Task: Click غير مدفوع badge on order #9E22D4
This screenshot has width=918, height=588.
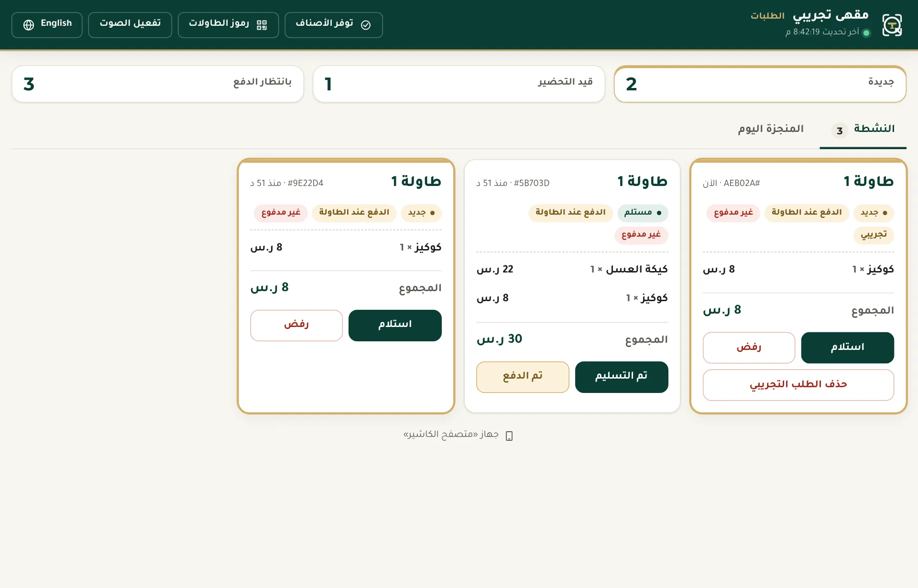Action: click(x=281, y=213)
